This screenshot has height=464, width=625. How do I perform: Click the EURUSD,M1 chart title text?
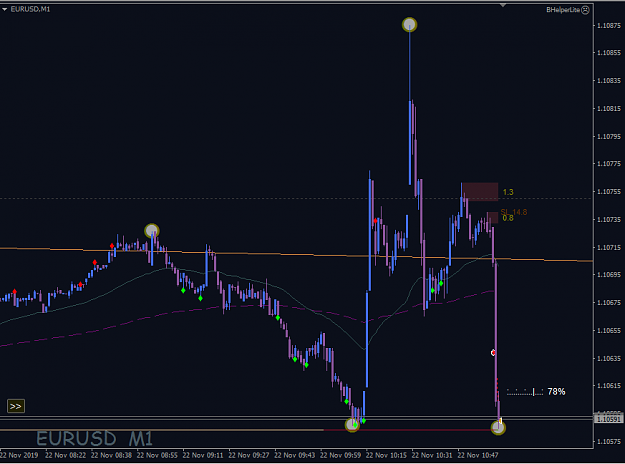tap(30, 9)
